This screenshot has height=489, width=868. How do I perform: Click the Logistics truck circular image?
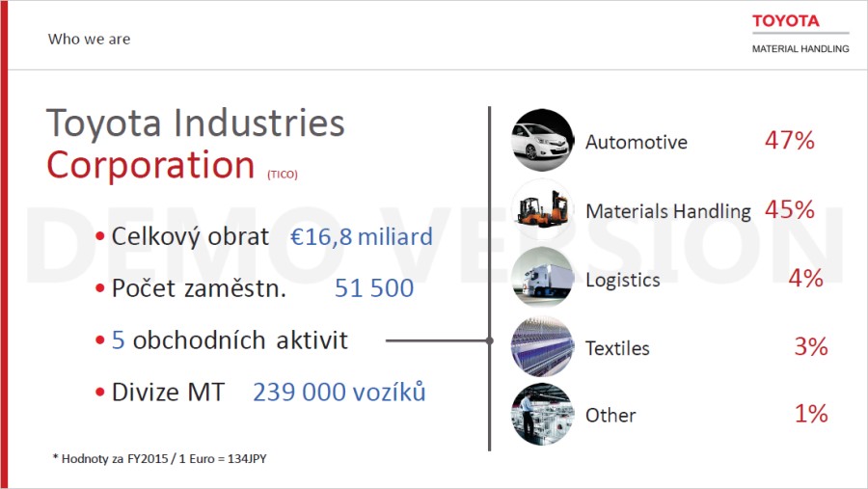point(542,278)
